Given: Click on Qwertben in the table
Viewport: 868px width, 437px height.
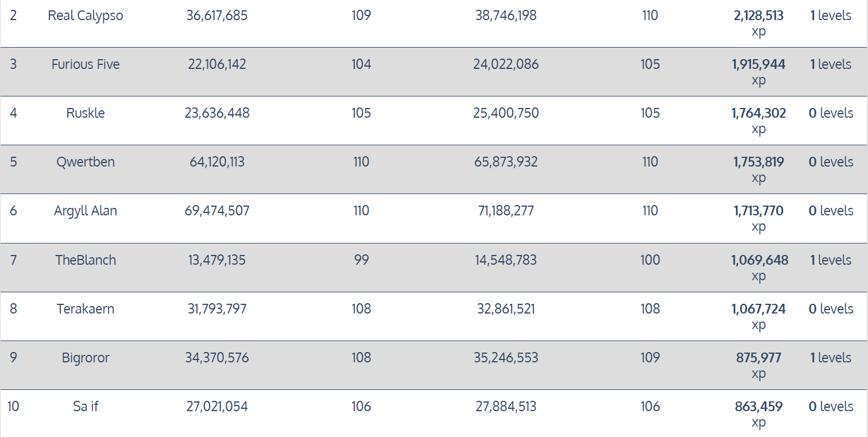Looking at the screenshot, I should pyautogui.click(x=86, y=162).
